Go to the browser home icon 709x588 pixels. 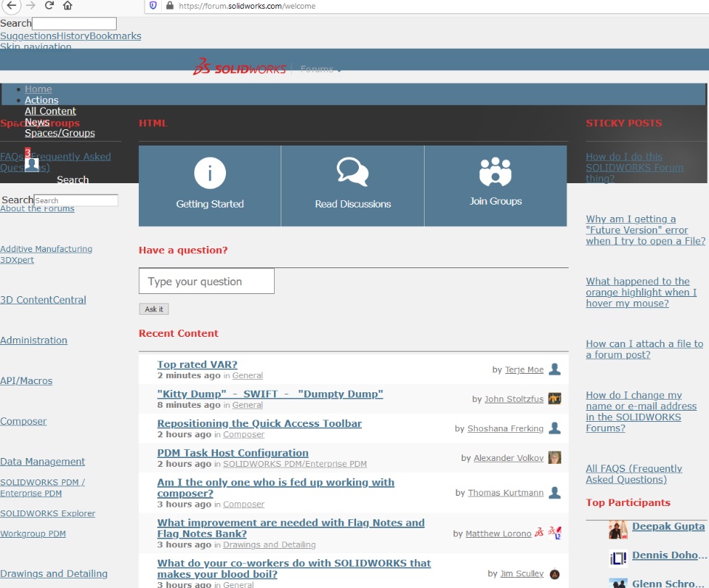click(67, 5)
